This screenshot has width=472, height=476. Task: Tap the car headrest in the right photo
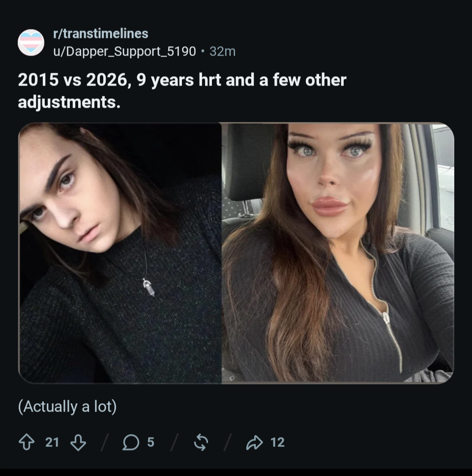coord(249,162)
